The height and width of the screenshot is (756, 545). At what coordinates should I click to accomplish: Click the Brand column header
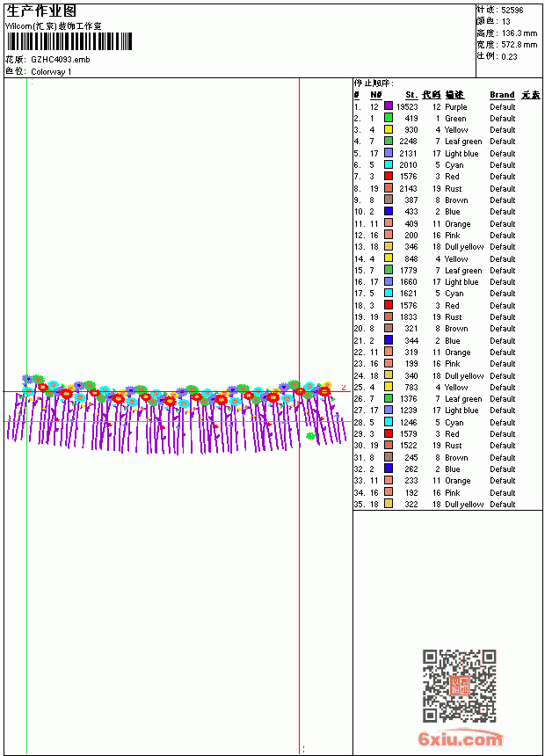[x=502, y=95]
